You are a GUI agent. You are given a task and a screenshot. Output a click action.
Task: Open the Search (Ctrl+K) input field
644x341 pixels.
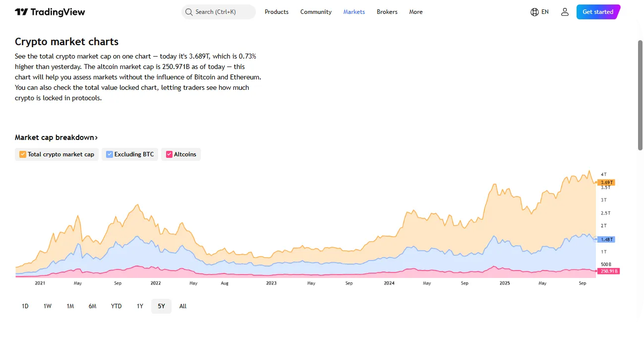pos(218,11)
